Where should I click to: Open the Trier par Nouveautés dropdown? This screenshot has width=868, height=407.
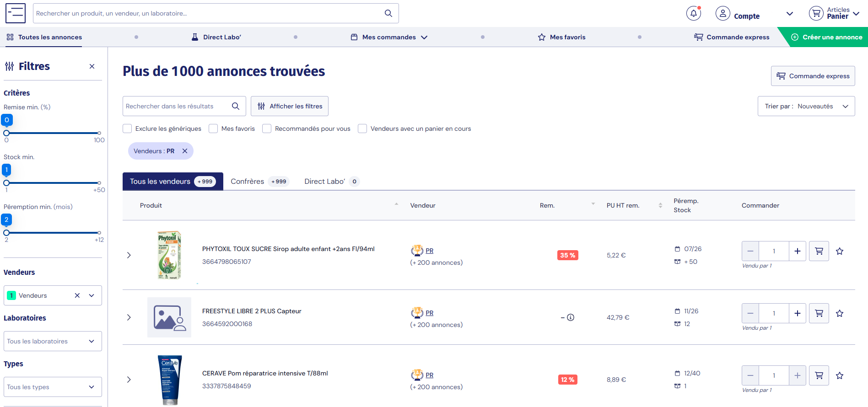(x=806, y=106)
